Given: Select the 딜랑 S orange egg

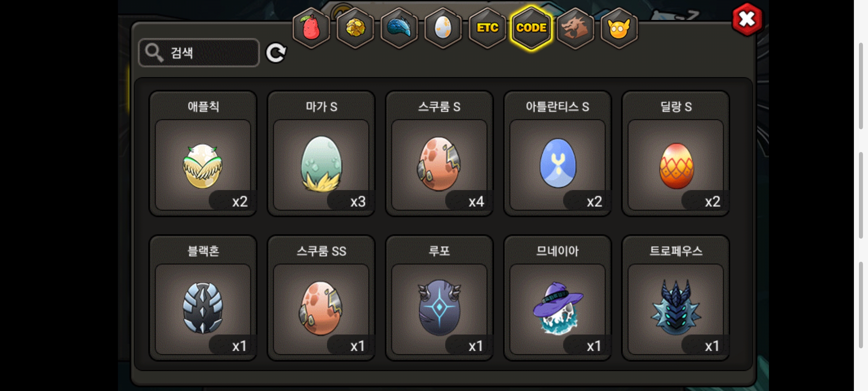Looking at the screenshot, I should tap(676, 154).
